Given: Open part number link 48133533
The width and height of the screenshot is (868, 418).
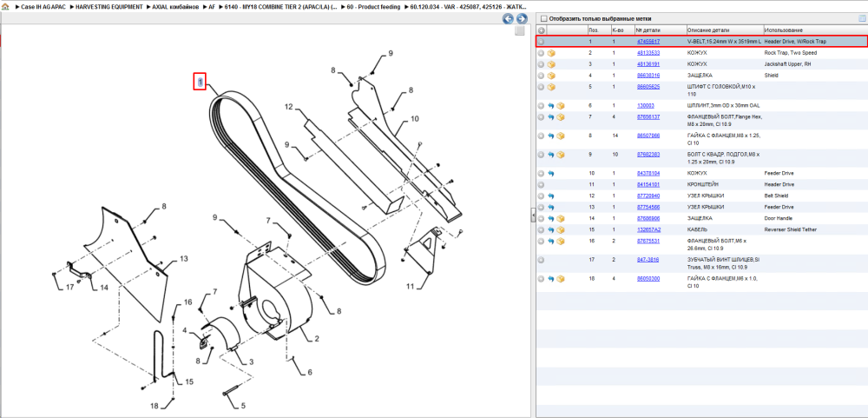Looking at the screenshot, I should [648, 53].
